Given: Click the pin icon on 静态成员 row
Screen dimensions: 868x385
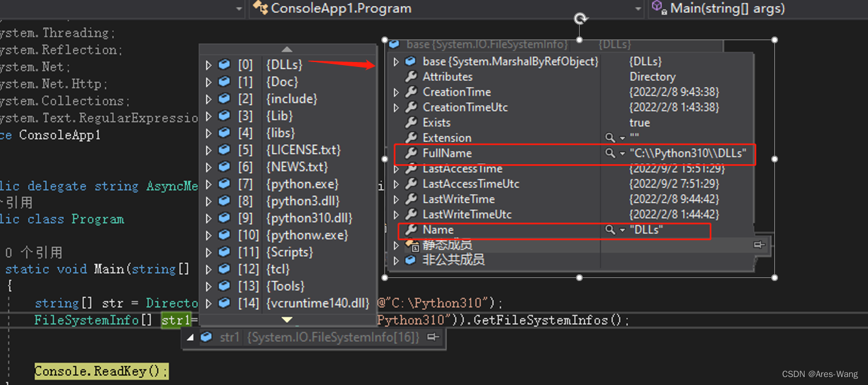Looking at the screenshot, I should click(x=759, y=245).
